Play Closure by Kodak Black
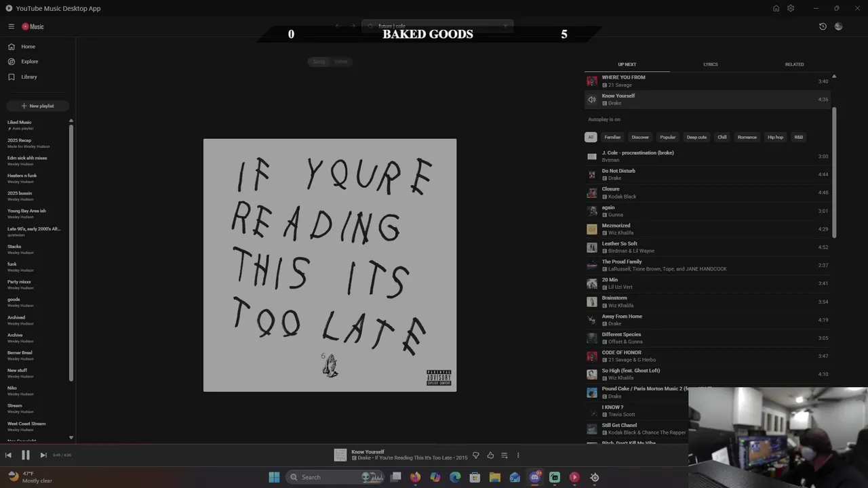Viewport: 868px width, 488px height. tap(707, 192)
